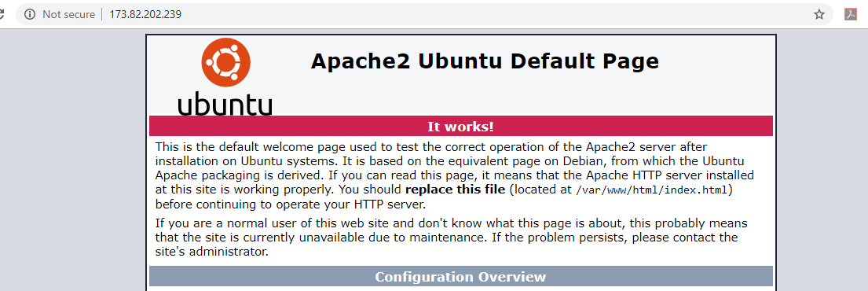
Task: Click the red It works! banner
Action: pyautogui.click(x=460, y=127)
